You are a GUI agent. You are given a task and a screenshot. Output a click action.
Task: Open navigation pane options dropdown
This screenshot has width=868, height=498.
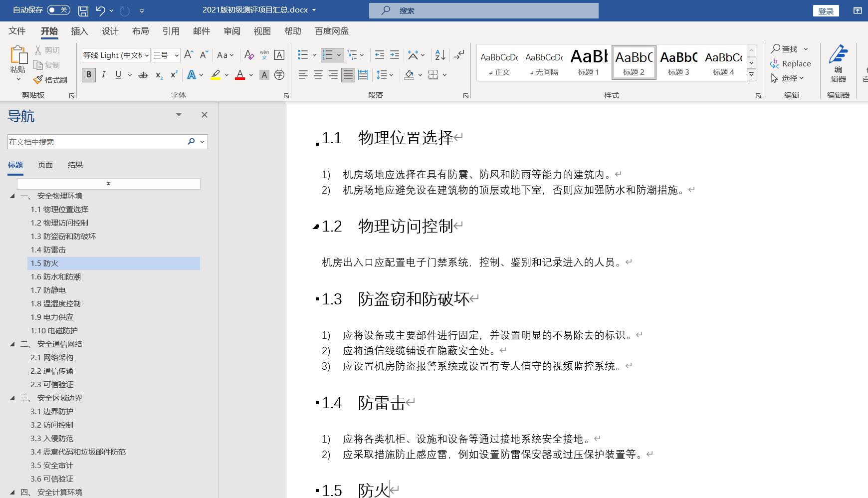pyautogui.click(x=179, y=115)
